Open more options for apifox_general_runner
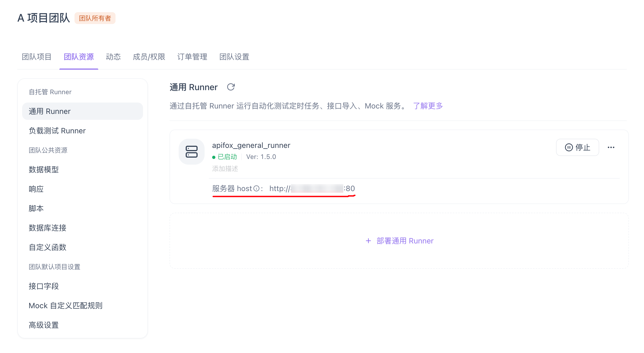 pyautogui.click(x=611, y=147)
